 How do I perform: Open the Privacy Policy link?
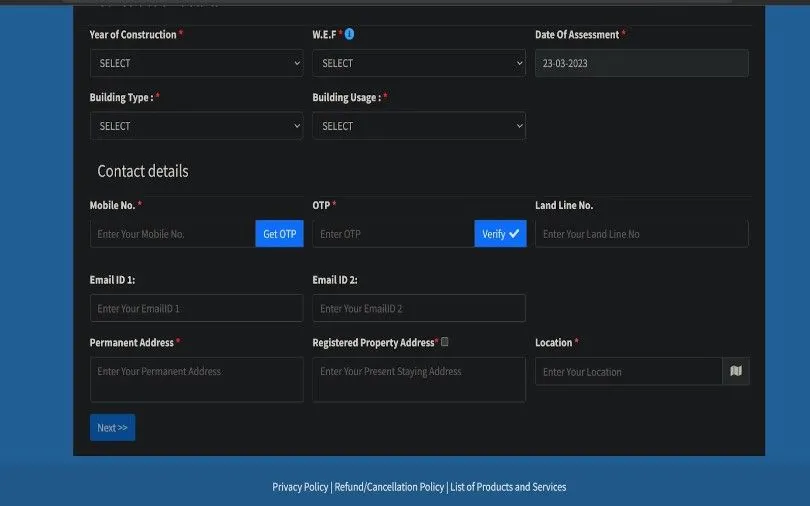coord(300,487)
